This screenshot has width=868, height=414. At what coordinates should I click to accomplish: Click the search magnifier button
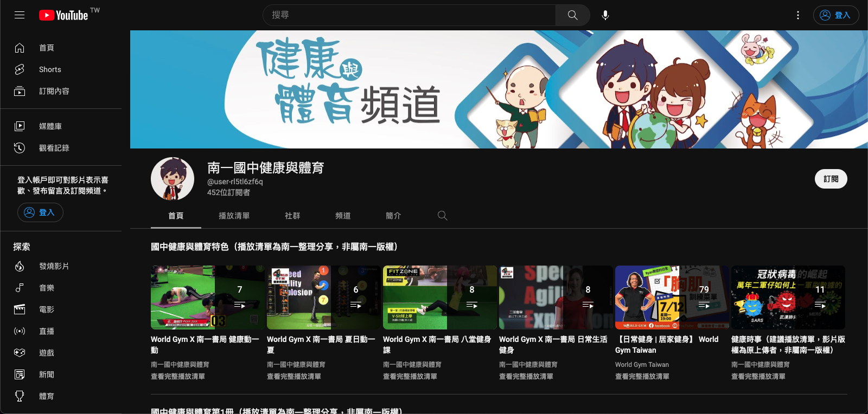click(x=572, y=15)
